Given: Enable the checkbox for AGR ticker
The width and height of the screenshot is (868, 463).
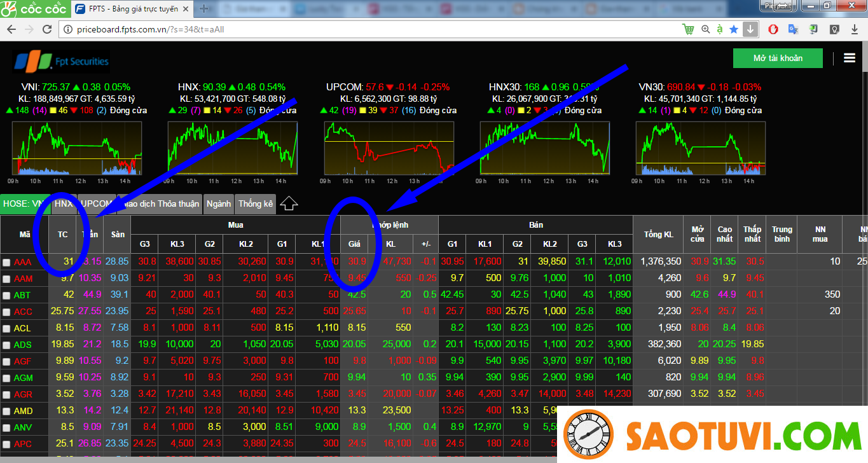Looking at the screenshot, I should pos(6,394).
